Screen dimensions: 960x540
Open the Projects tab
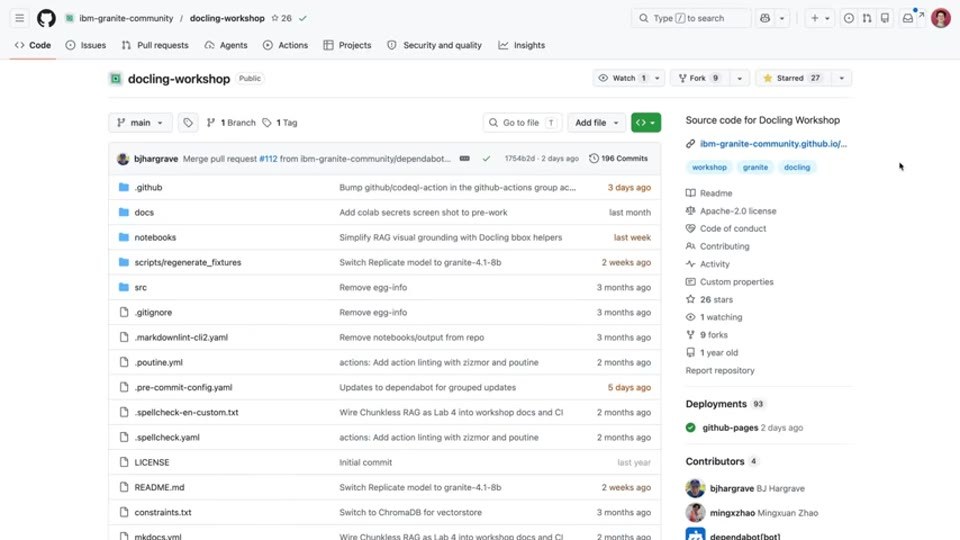click(347, 45)
